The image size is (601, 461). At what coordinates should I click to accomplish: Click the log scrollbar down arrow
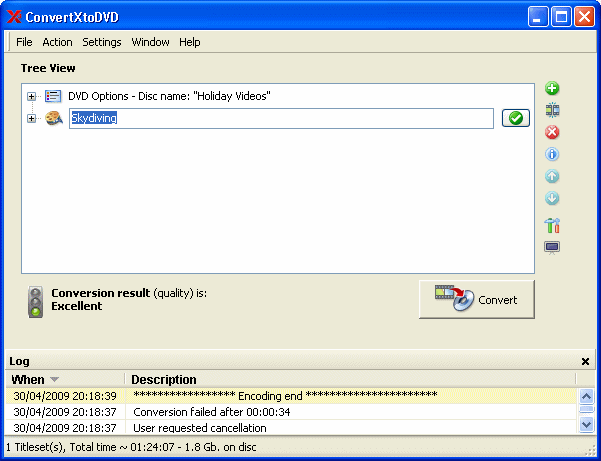[x=586, y=424]
